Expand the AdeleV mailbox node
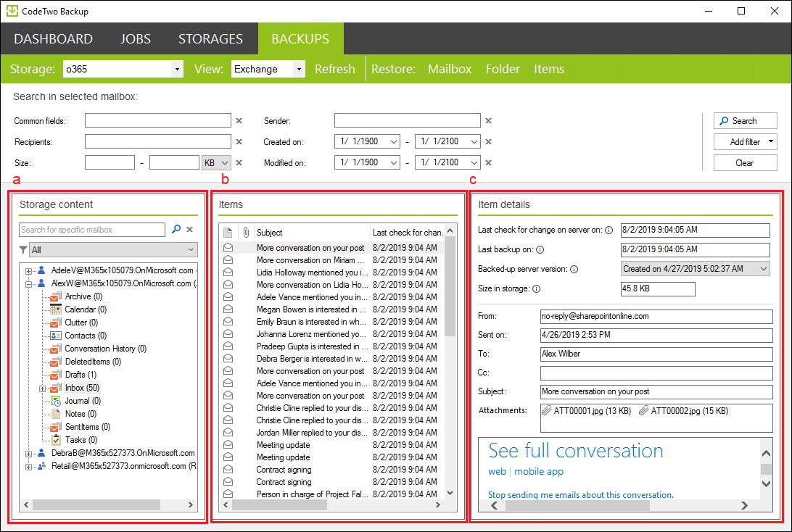792x532 pixels. (29, 271)
